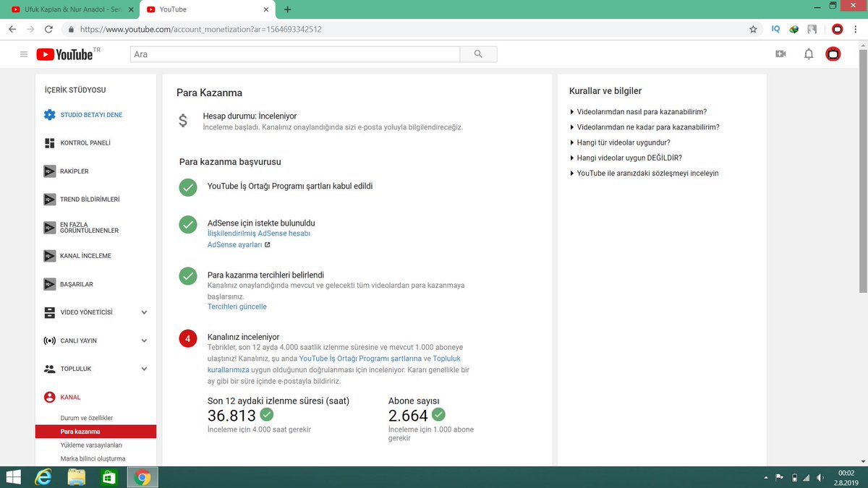
Task: Open the Windows Start menu
Action: (x=14, y=477)
